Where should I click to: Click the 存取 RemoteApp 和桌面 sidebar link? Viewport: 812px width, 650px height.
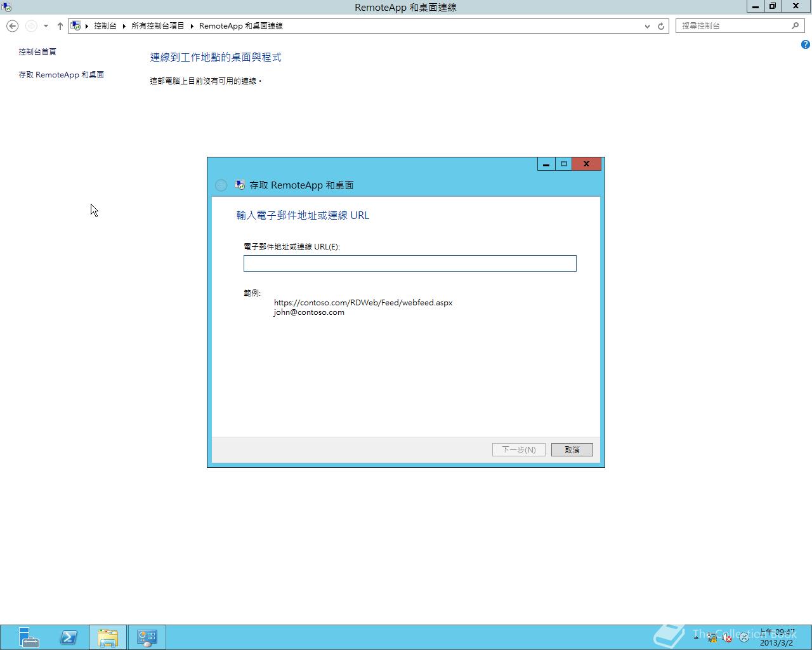click(62, 74)
